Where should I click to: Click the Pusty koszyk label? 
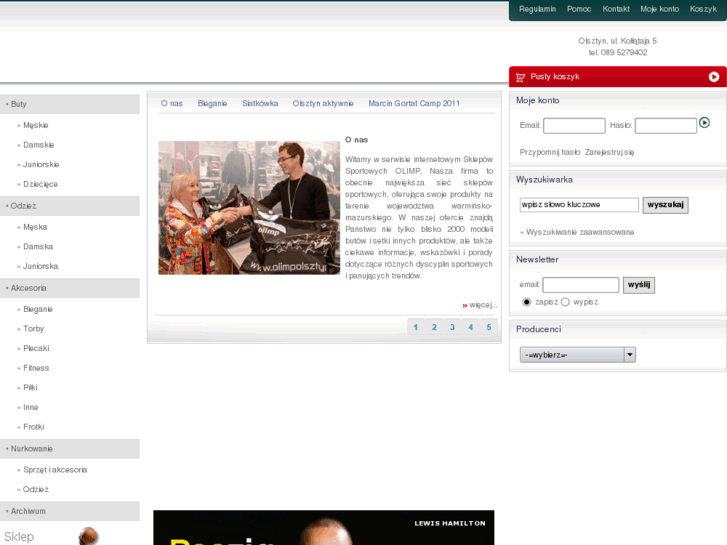click(x=555, y=77)
